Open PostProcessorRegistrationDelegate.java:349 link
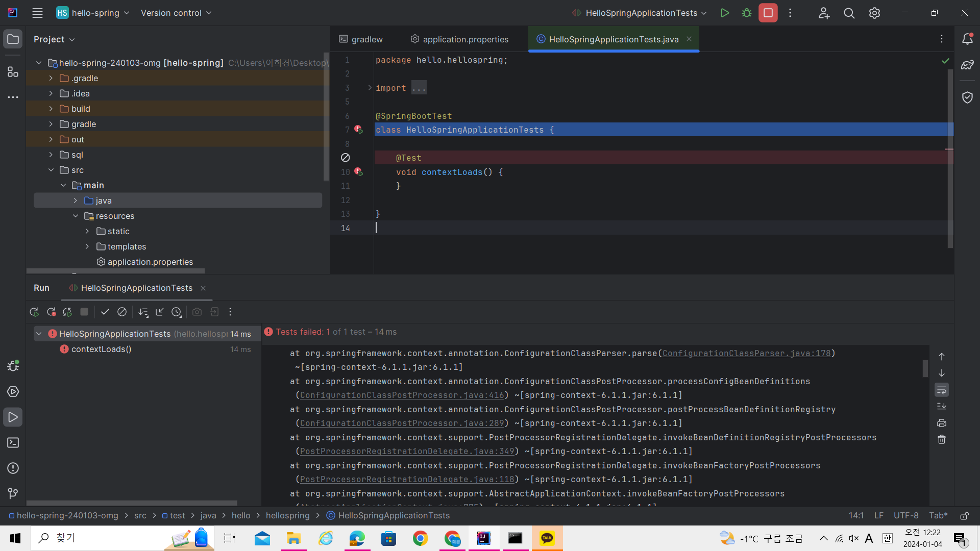980x551 pixels. [407, 451]
